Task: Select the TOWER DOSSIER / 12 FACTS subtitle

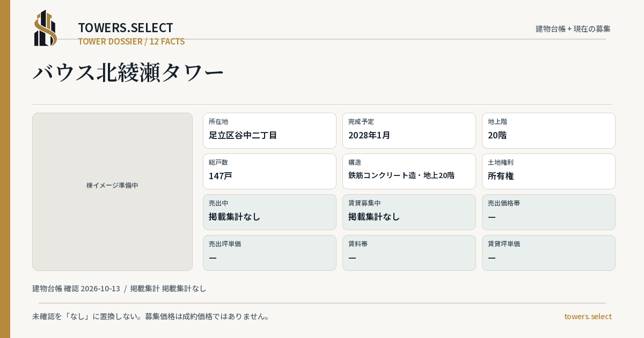Action: (x=131, y=41)
